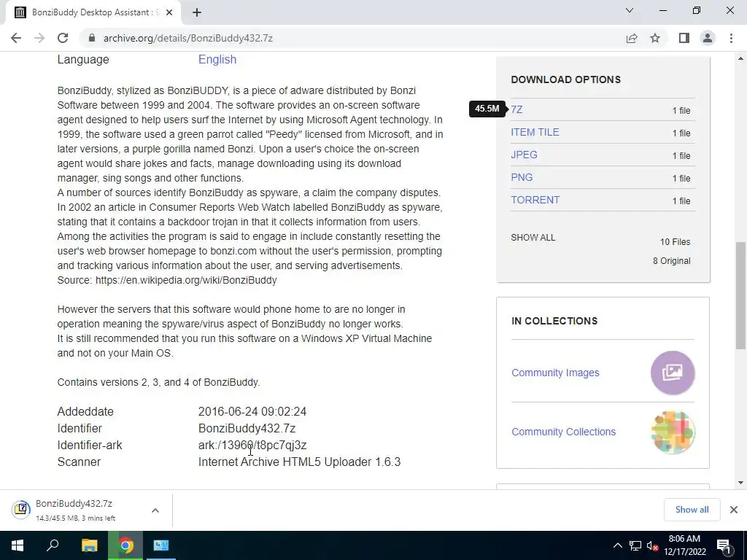This screenshot has height=560, width=747.
Task: Open a new browser tab
Action: coord(197,12)
